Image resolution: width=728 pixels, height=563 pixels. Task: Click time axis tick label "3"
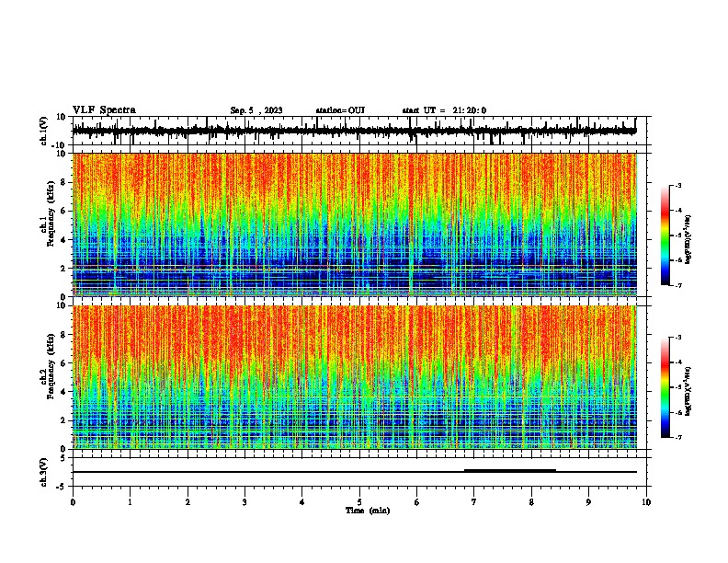[245, 502]
